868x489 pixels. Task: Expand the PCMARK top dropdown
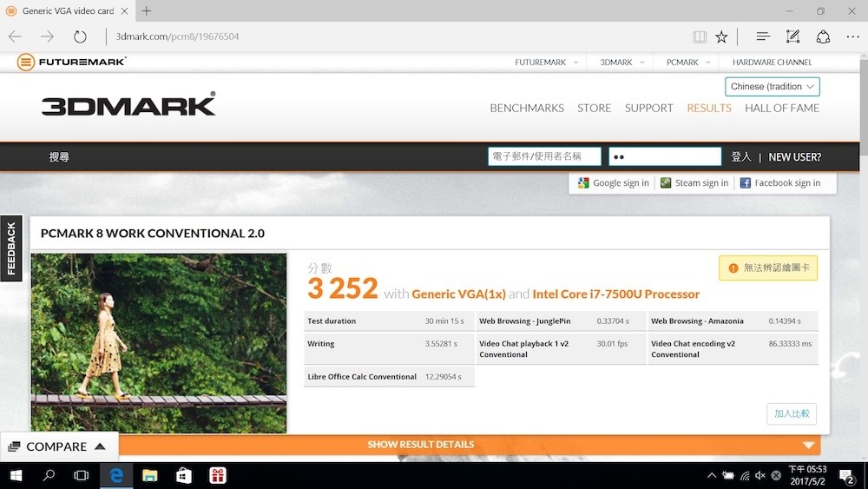pos(708,63)
